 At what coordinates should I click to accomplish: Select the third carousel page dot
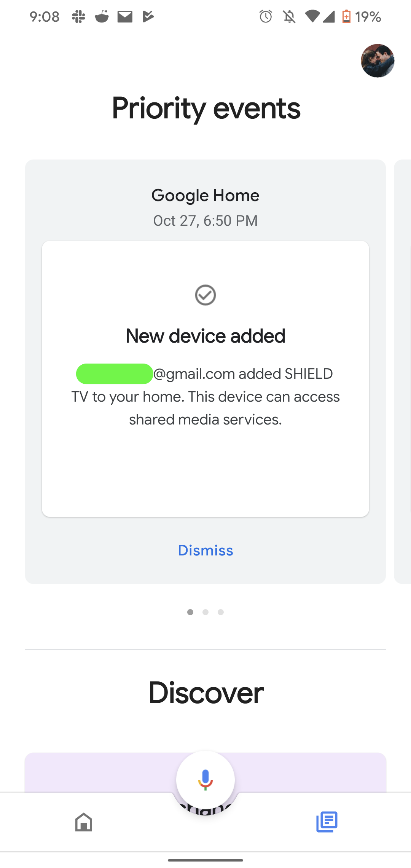pos(221,612)
